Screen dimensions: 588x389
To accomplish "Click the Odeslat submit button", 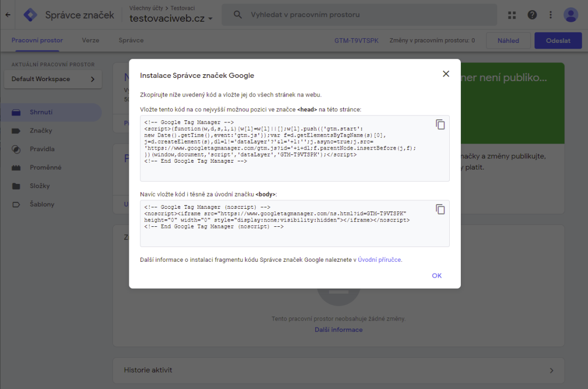I will pyautogui.click(x=558, y=40).
